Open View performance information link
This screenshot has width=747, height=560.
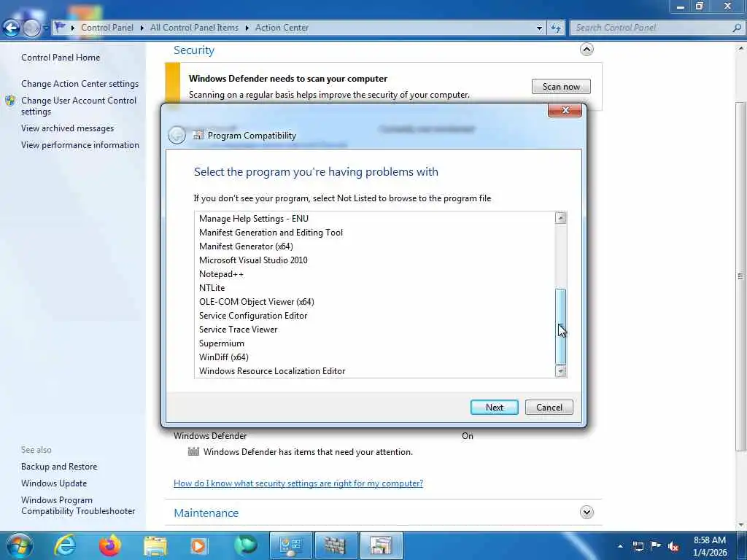[x=80, y=145]
